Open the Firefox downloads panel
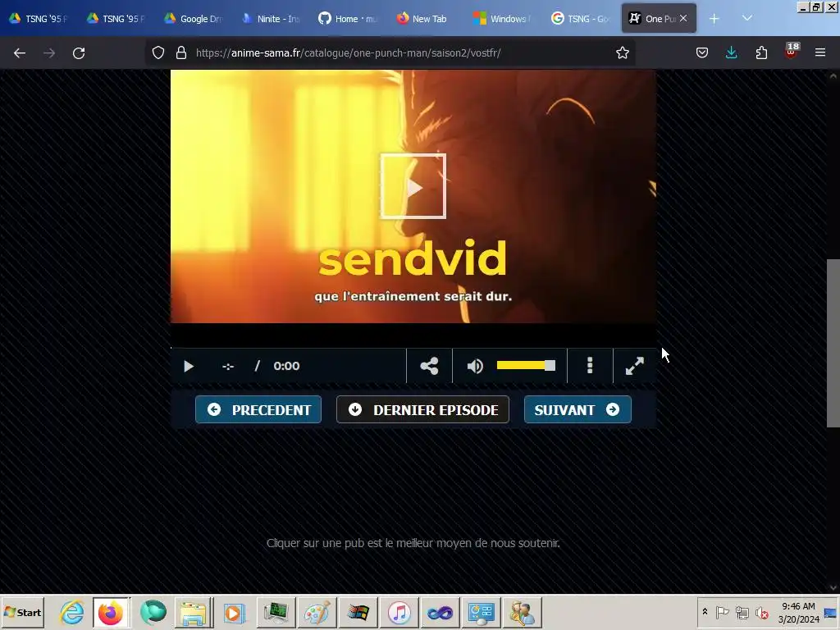 tap(731, 52)
